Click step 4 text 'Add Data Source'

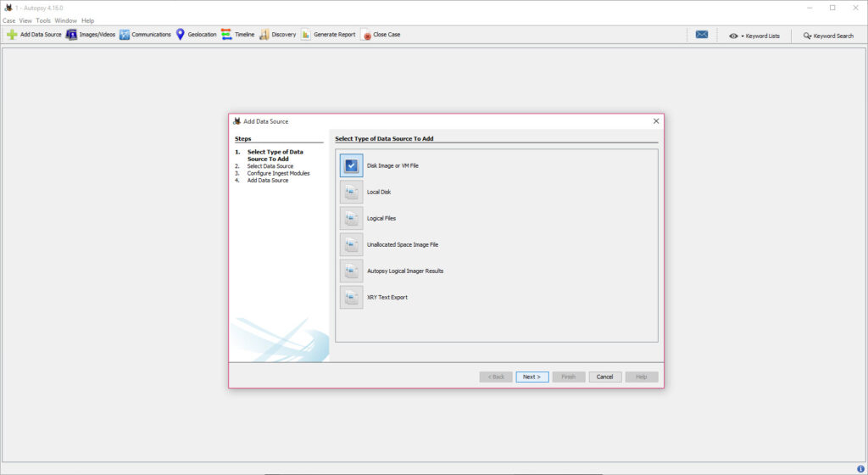pos(268,181)
